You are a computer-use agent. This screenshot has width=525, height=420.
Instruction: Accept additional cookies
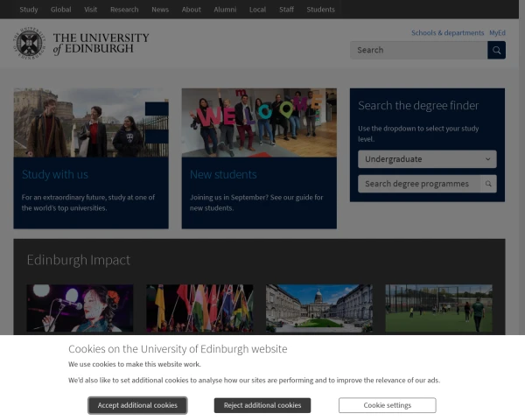[x=137, y=405]
